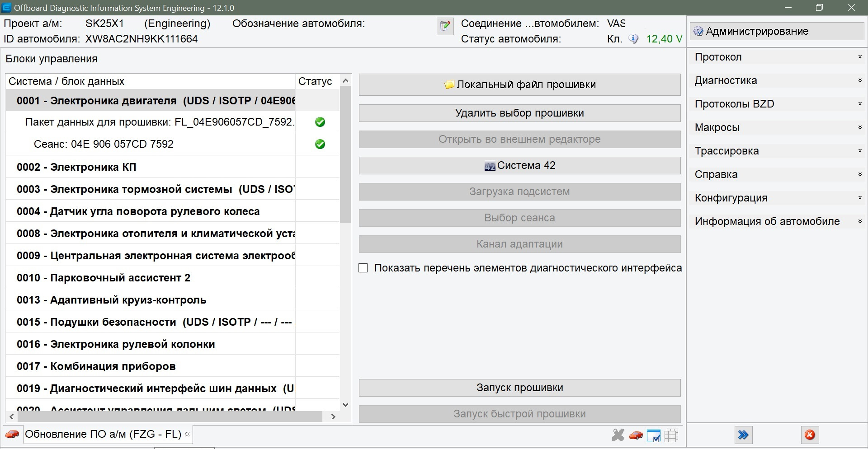Click the window-with-checkmark icon at bottom
This screenshot has width=868, height=449.
(x=653, y=435)
